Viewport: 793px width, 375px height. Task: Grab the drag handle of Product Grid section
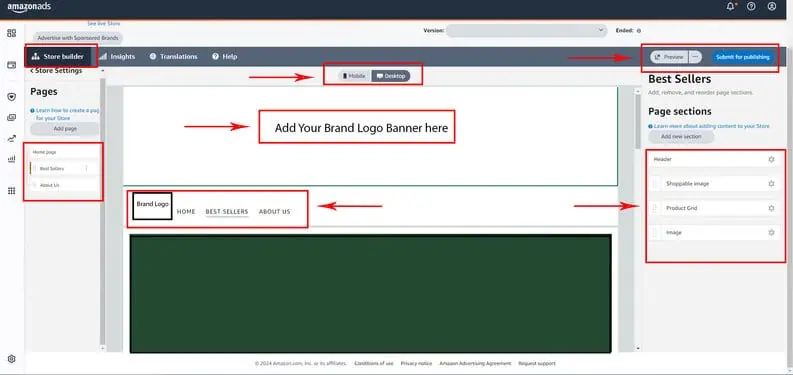point(655,208)
